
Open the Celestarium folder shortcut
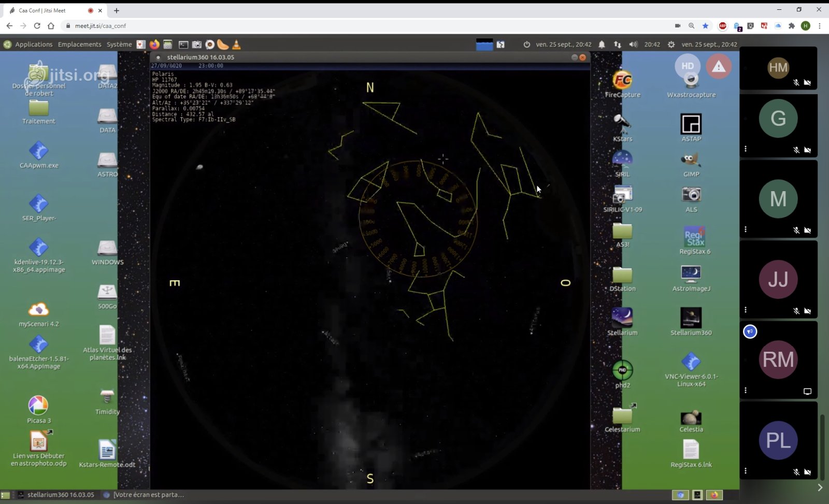(x=622, y=415)
